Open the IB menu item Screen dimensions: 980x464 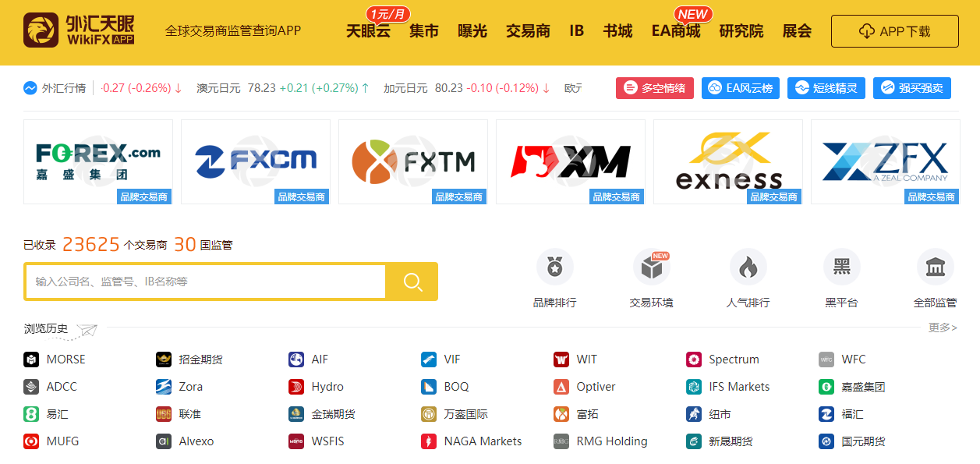pyautogui.click(x=577, y=31)
